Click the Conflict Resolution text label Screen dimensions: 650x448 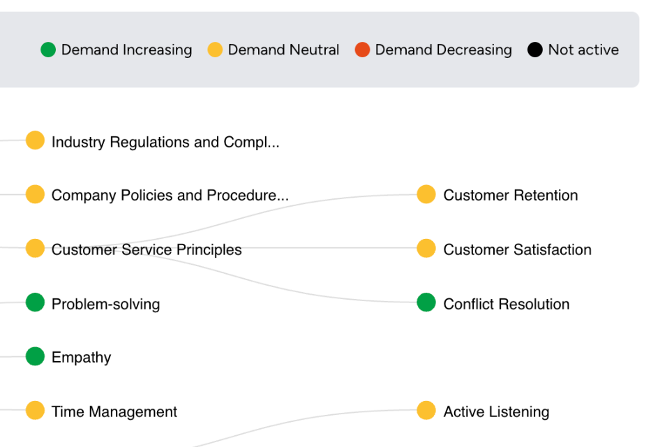pyautogui.click(x=506, y=304)
